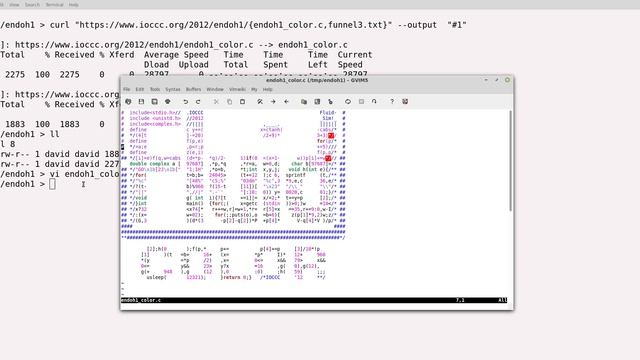This screenshot has width=640, height=360.
Task: Click the Redo arrow in GVim toolbar
Action: [x=198, y=102]
